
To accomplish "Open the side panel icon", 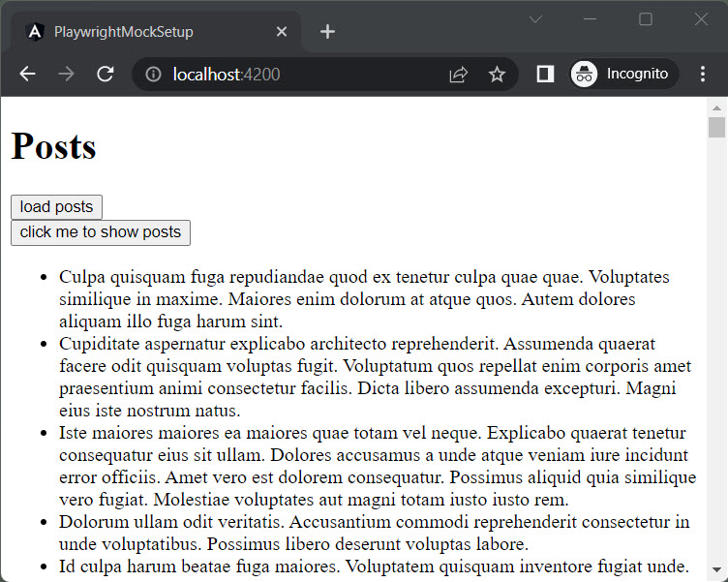I will click(x=545, y=75).
